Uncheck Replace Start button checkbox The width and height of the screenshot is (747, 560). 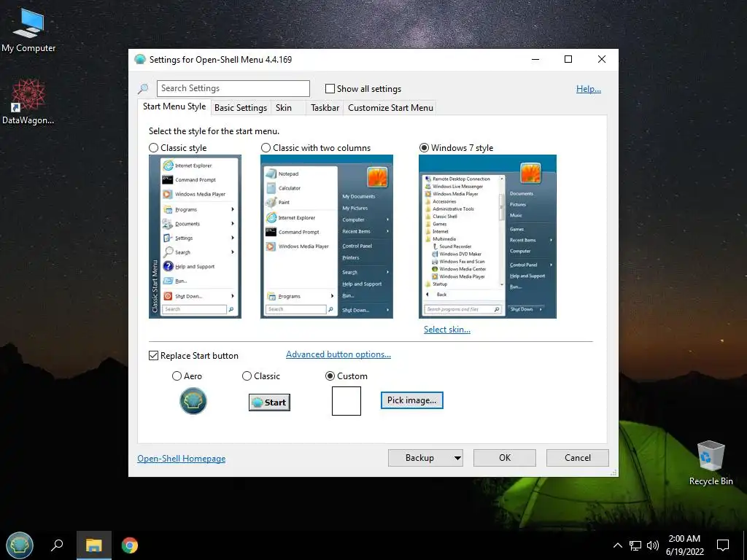[153, 356]
